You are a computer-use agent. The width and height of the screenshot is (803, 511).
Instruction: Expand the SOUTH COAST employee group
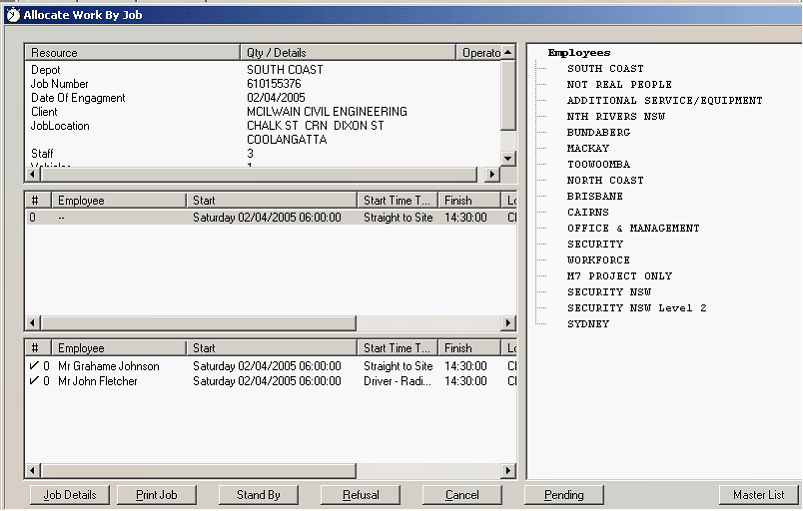click(x=603, y=69)
